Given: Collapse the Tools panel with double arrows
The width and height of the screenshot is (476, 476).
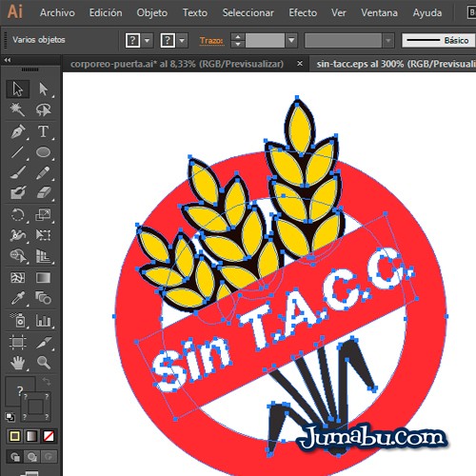Looking at the screenshot, I should coord(8,60).
